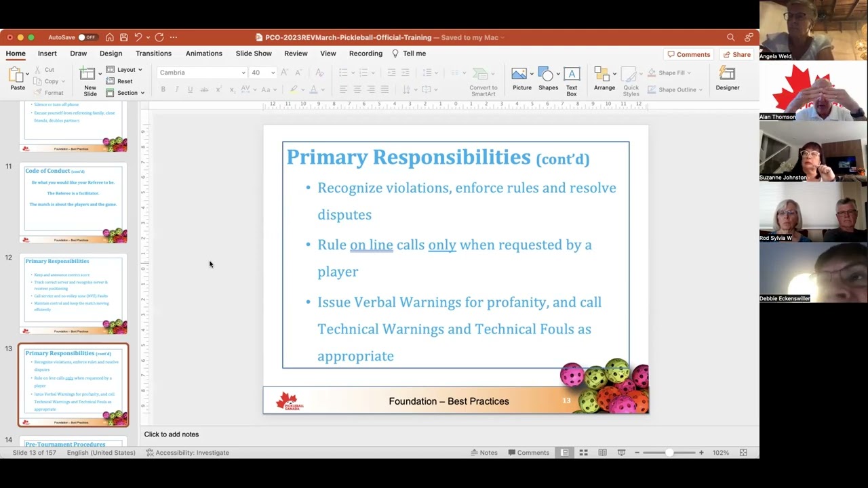The height and width of the screenshot is (488, 868).
Task: Click the Center text alignment icon
Action: [x=357, y=89]
